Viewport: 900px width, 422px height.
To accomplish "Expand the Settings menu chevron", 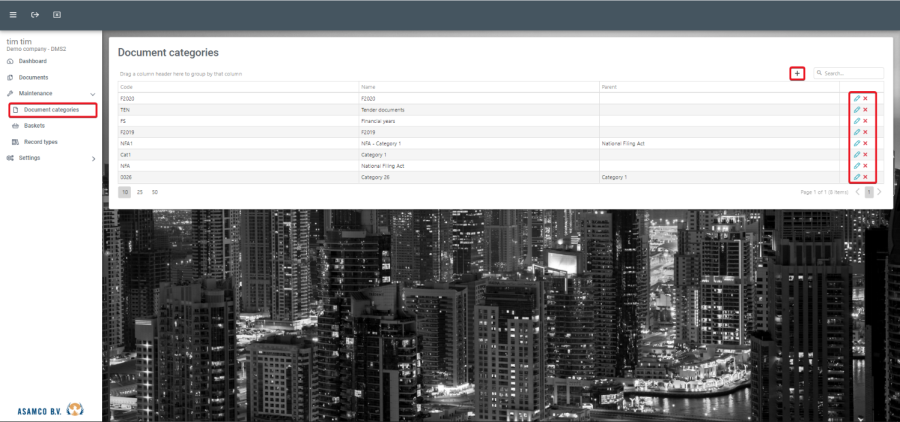I will click(93, 158).
